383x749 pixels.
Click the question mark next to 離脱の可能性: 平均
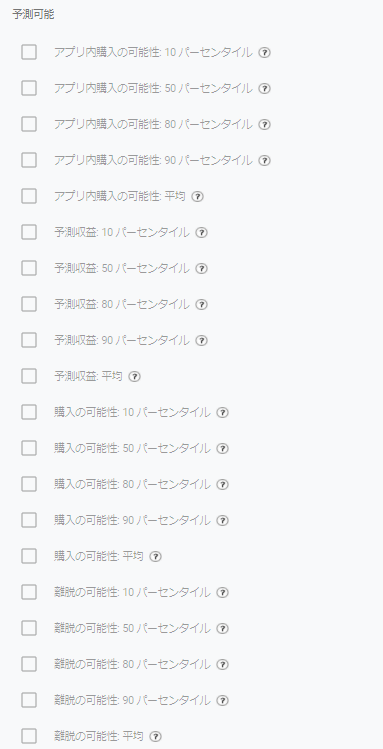coord(156,736)
